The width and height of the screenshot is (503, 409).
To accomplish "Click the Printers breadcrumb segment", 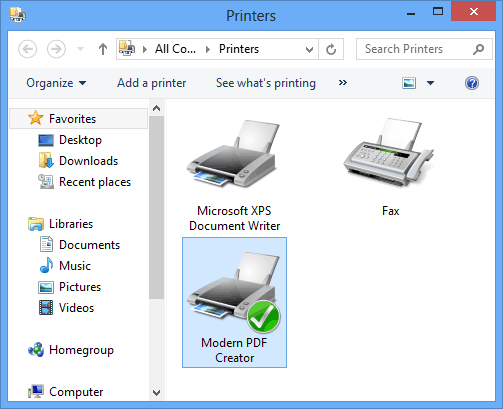I will click(x=239, y=49).
